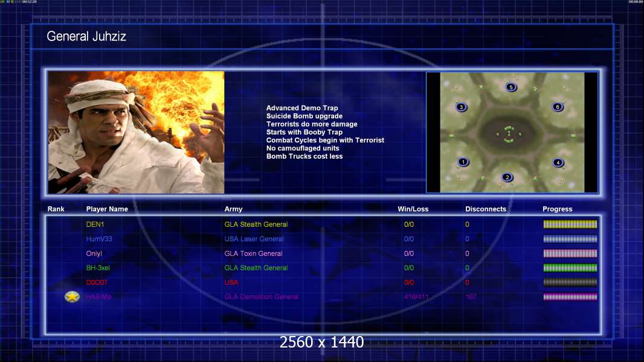This screenshot has height=362, width=644.
Task: Click No camouflaged units text
Action: tap(303, 148)
